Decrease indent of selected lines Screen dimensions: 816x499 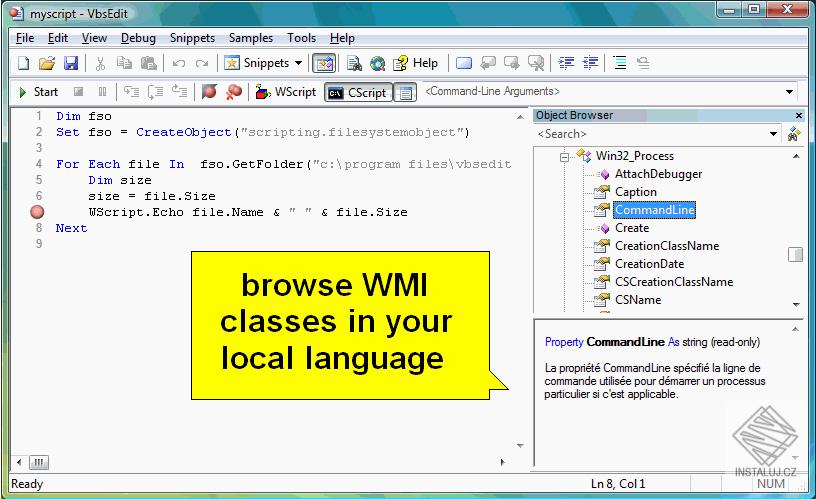click(566, 63)
